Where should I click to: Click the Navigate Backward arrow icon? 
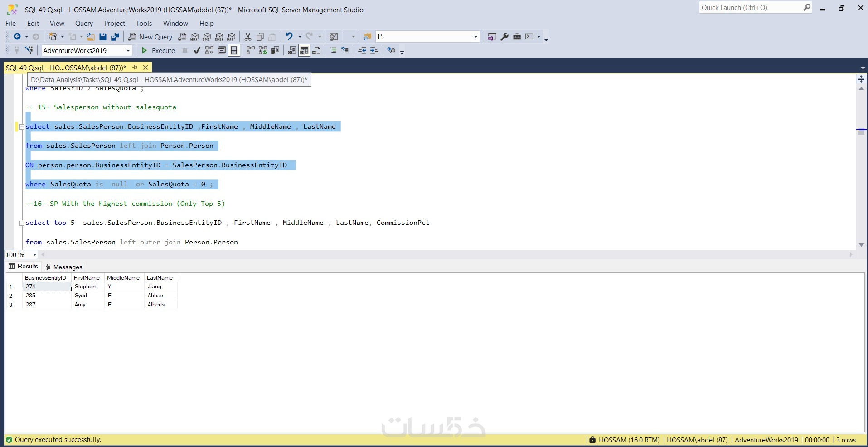coord(17,37)
